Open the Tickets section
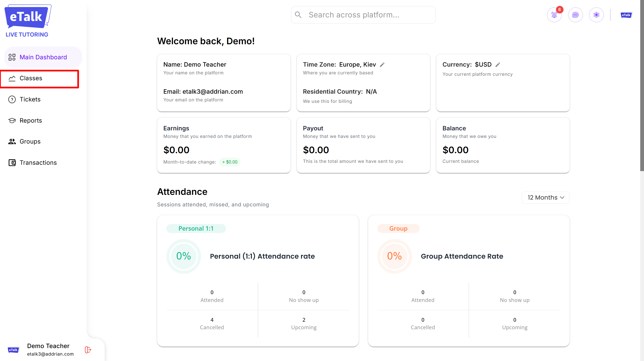This screenshot has width=644, height=361. [x=30, y=99]
